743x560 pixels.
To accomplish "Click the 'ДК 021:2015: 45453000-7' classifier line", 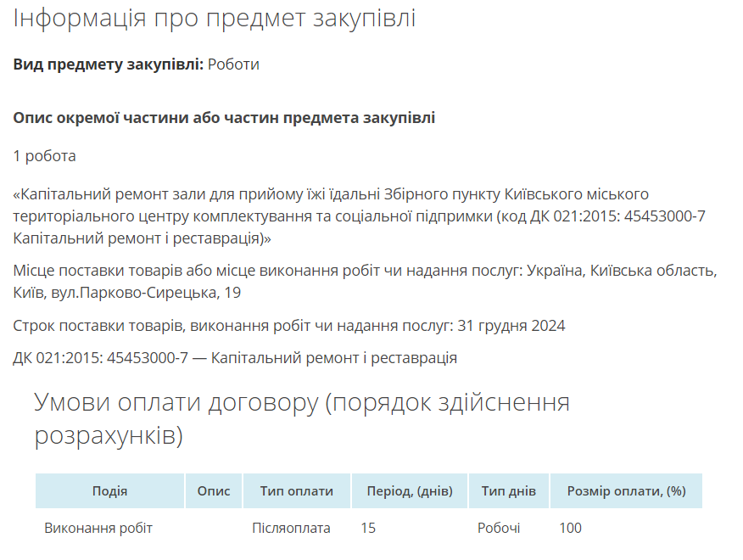I will coord(235,358).
